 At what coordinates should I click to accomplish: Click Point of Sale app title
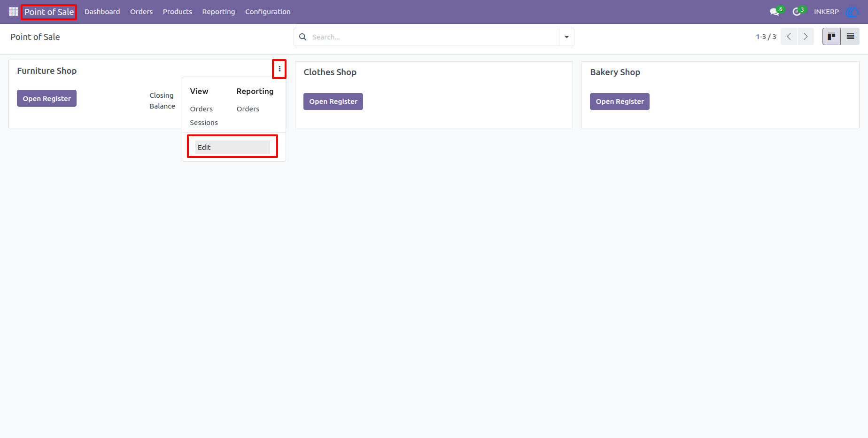[x=49, y=12]
